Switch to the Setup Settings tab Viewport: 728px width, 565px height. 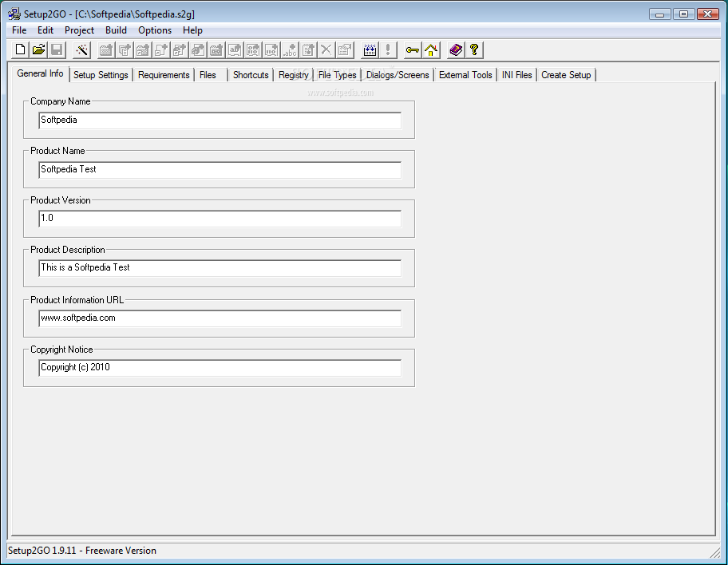(101, 75)
